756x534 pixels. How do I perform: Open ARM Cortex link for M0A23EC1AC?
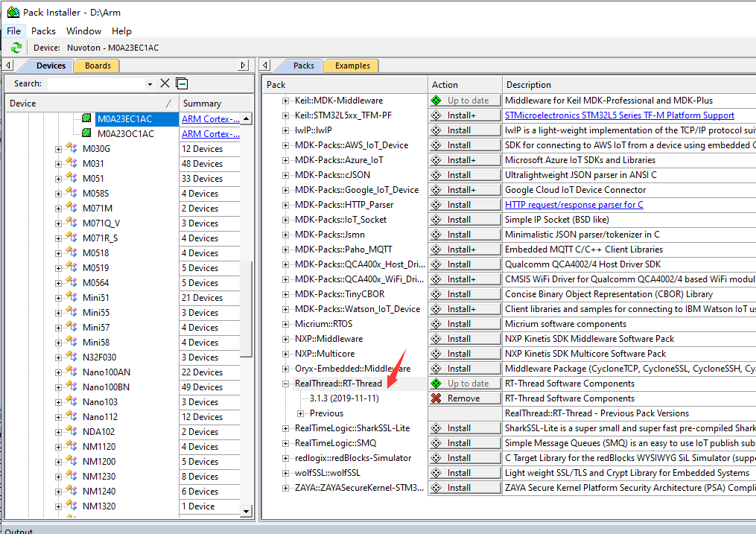point(210,118)
